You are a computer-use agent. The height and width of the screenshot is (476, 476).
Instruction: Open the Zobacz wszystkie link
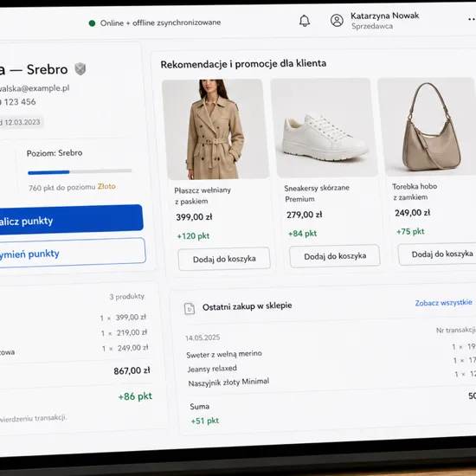443,303
